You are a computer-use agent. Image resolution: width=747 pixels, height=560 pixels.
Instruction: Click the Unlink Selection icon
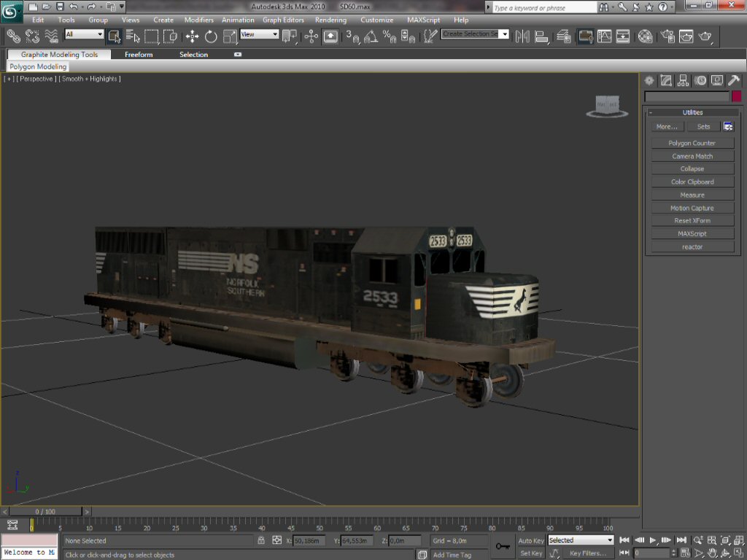click(x=32, y=36)
